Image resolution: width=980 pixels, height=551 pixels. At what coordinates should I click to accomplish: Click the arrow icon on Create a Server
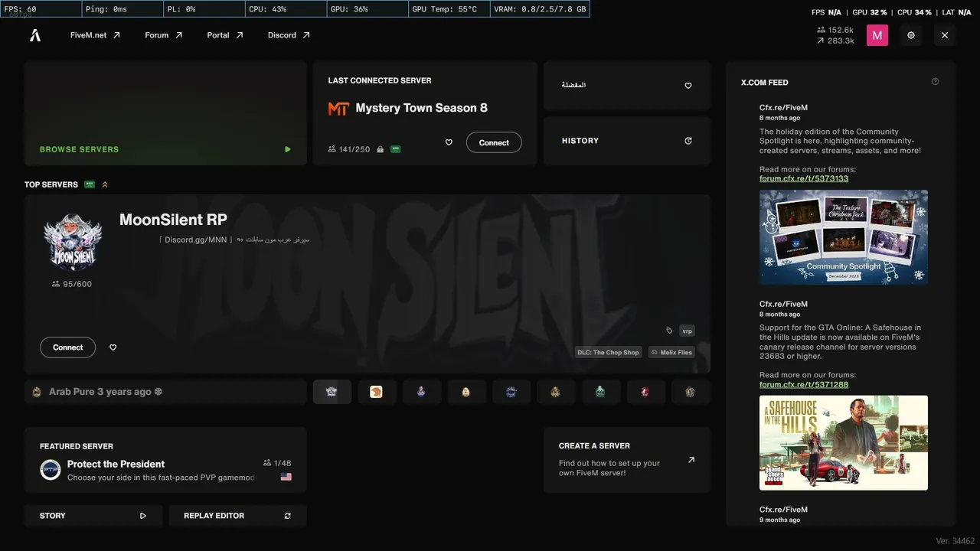[x=691, y=460]
